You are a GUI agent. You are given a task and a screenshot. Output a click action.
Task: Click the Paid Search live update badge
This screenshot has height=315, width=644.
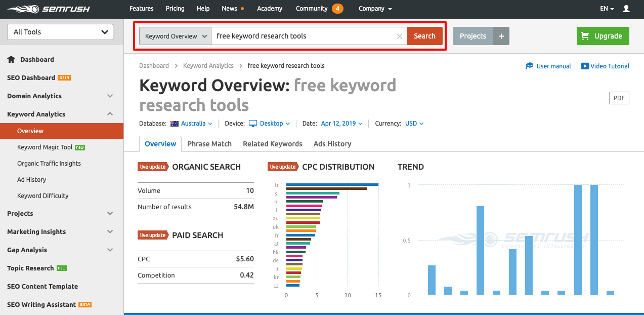pyautogui.click(x=153, y=235)
